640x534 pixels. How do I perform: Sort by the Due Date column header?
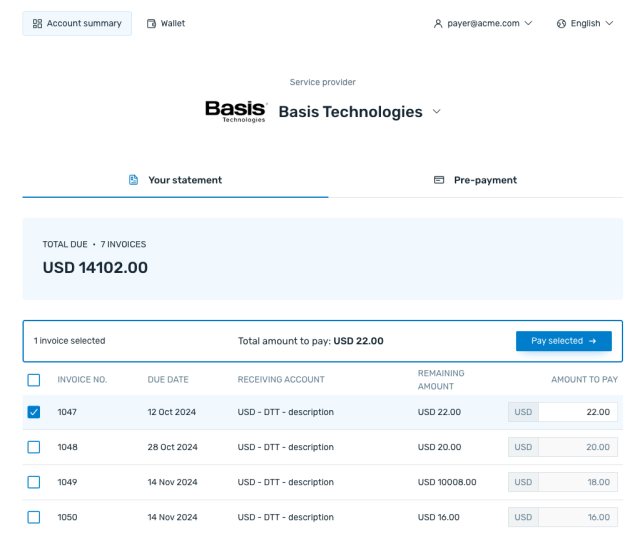click(x=168, y=380)
